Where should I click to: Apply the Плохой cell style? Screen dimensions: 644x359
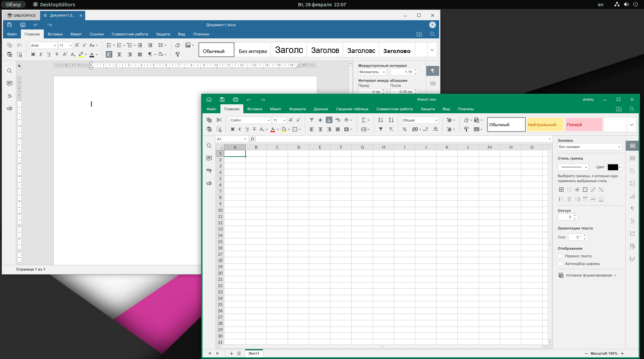pyautogui.click(x=584, y=125)
